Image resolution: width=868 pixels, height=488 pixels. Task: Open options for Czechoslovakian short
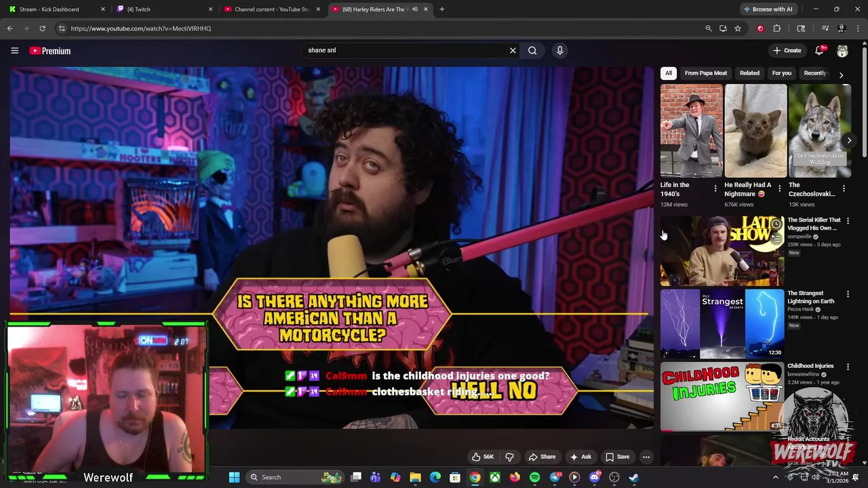(844, 188)
